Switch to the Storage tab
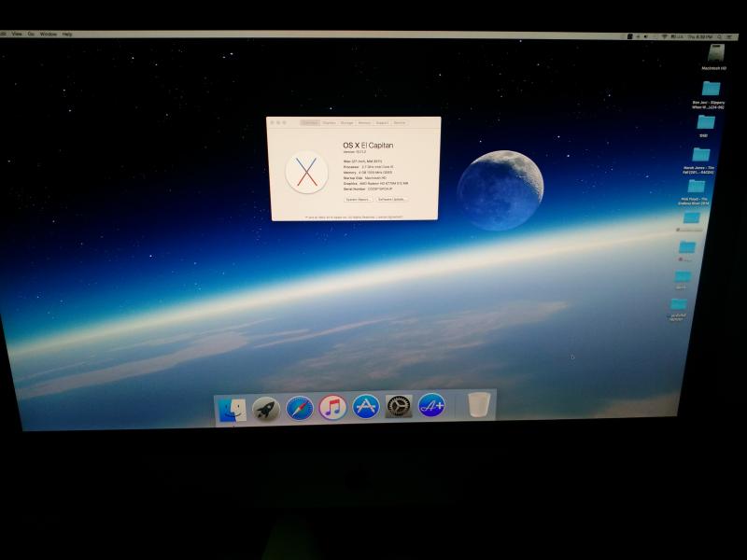The height and width of the screenshot is (560, 747). (346, 123)
